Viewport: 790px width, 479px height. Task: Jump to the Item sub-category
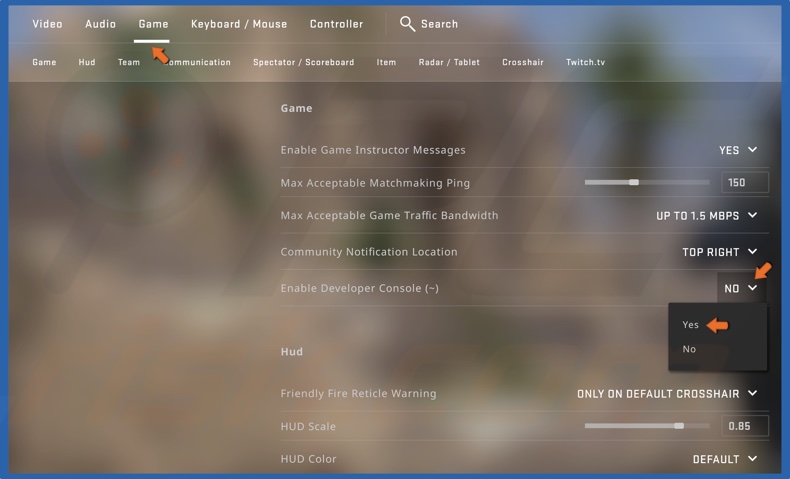coord(386,62)
